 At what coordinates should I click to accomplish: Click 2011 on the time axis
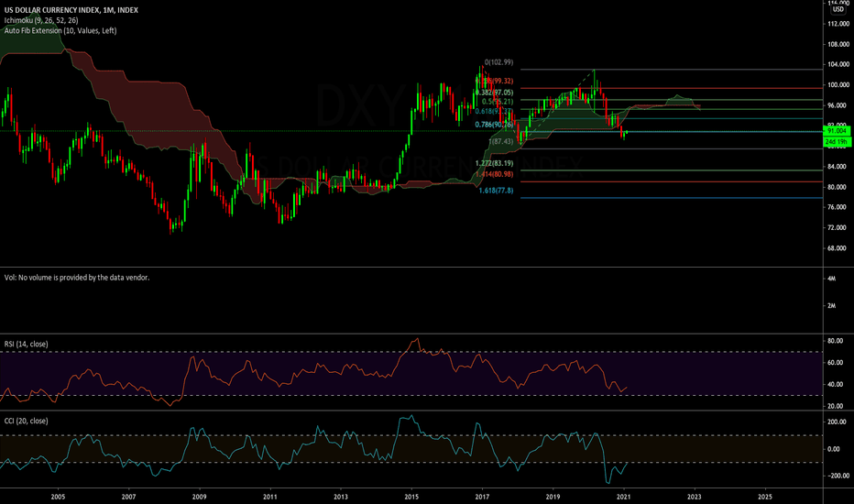click(x=270, y=497)
